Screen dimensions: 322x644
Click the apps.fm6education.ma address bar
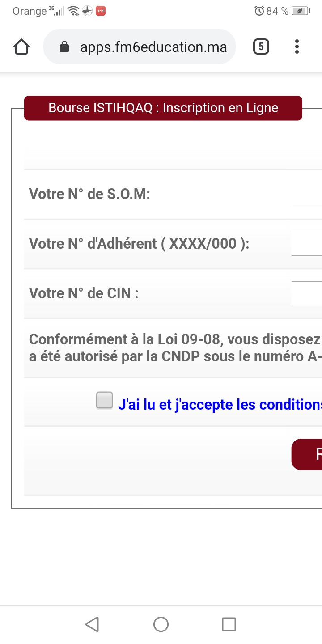coord(153,47)
